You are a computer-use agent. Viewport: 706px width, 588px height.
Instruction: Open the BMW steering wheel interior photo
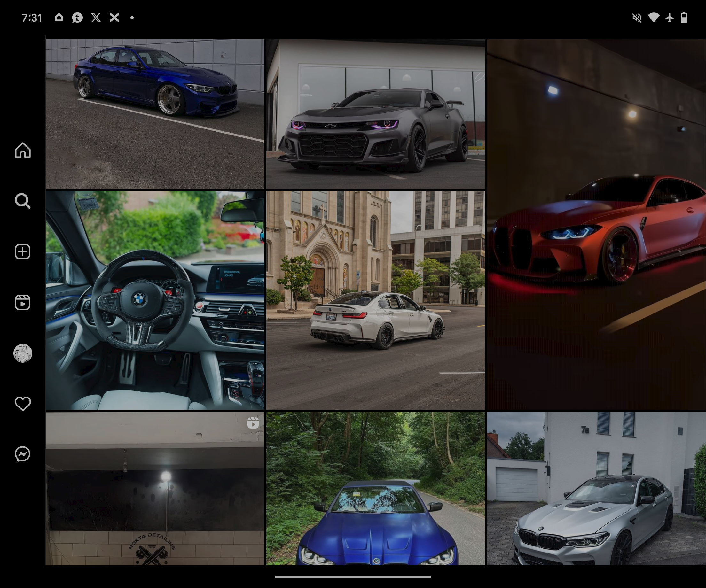155,300
